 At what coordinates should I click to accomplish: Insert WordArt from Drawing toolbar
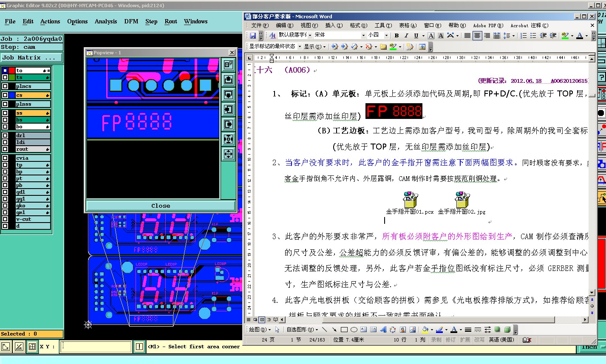[x=383, y=330]
